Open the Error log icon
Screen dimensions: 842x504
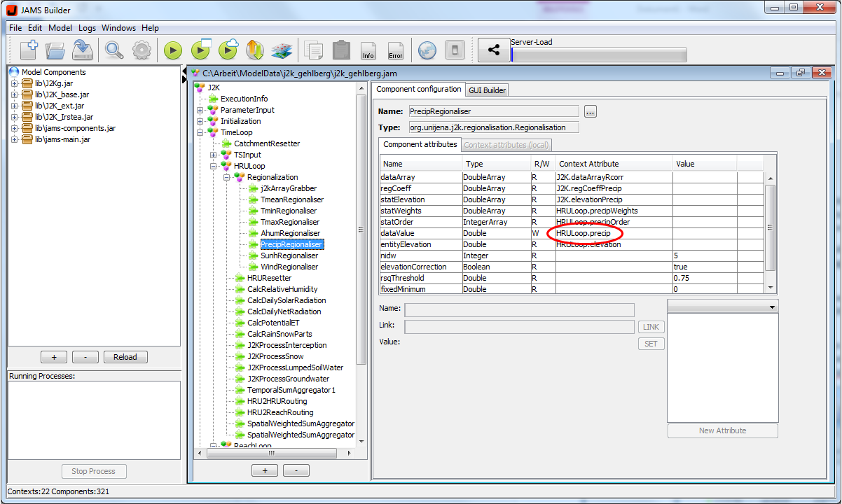[395, 50]
